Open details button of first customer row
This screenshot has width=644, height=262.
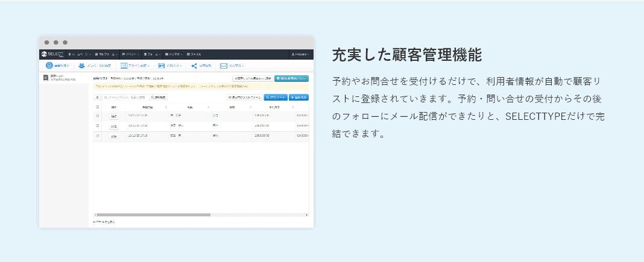coord(114,116)
